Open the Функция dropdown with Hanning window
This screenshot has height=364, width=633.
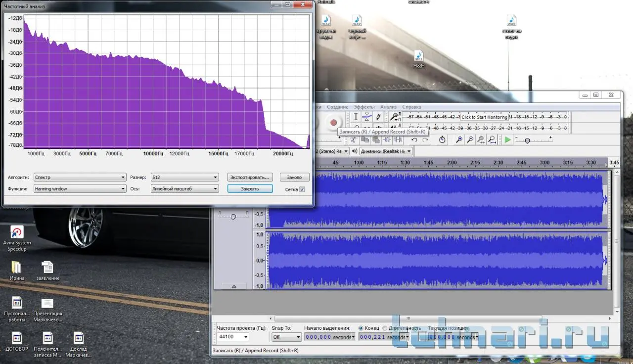80,189
